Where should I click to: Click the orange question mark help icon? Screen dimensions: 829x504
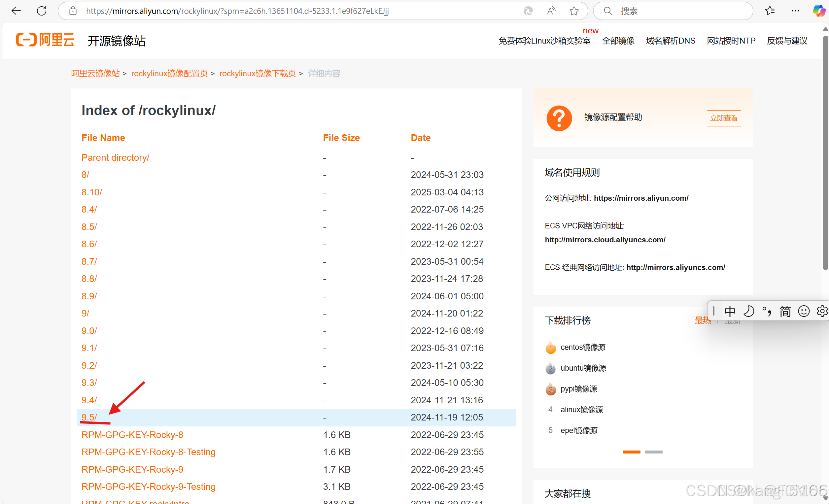tap(559, 118)
